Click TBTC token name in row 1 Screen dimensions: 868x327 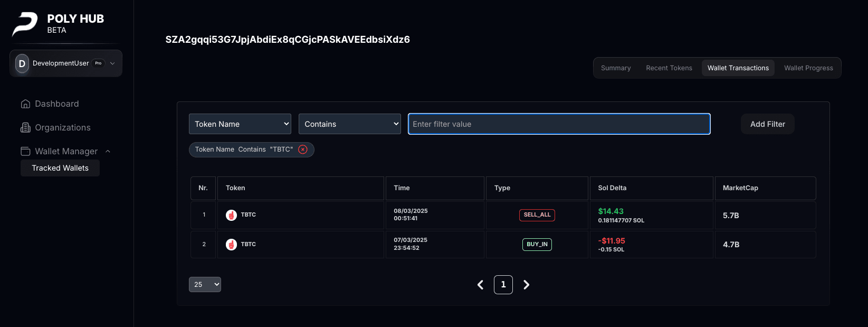(249, 215)
